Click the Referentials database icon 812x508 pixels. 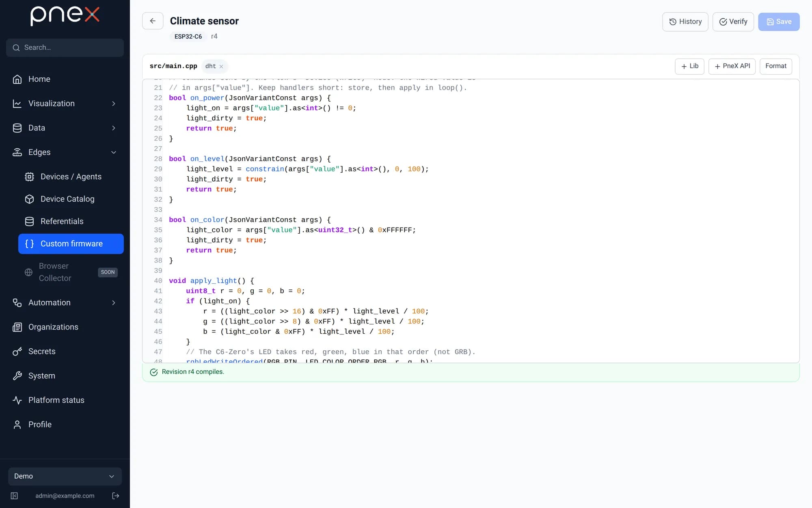pos(29,221)
